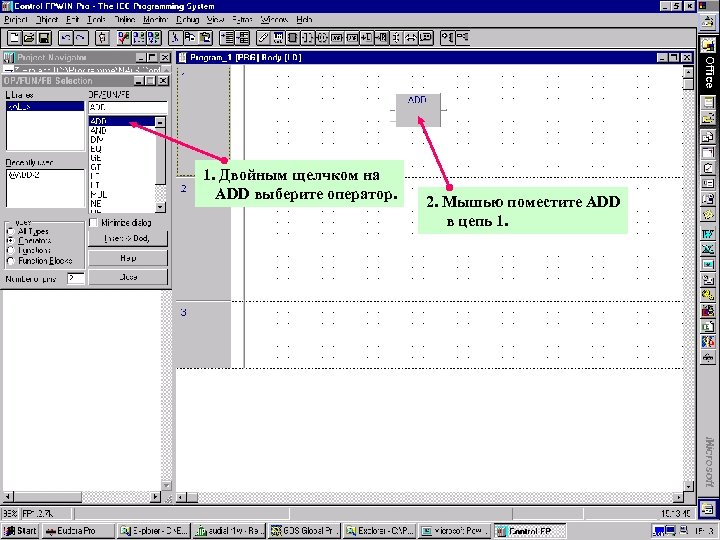Viewport: 720px width, 540px height.
Task: Click the editor vertical scrollbar down arrow
Action: point(688,486)
